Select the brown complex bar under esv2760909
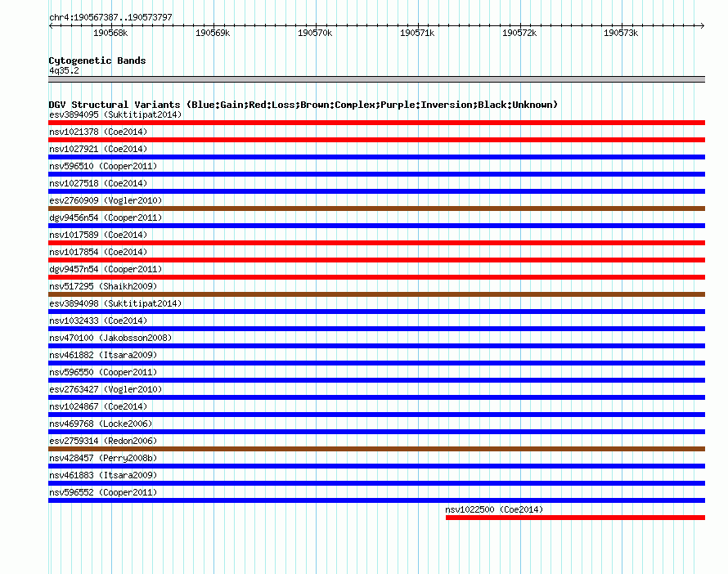728x574 pixels. click(376, 209)
